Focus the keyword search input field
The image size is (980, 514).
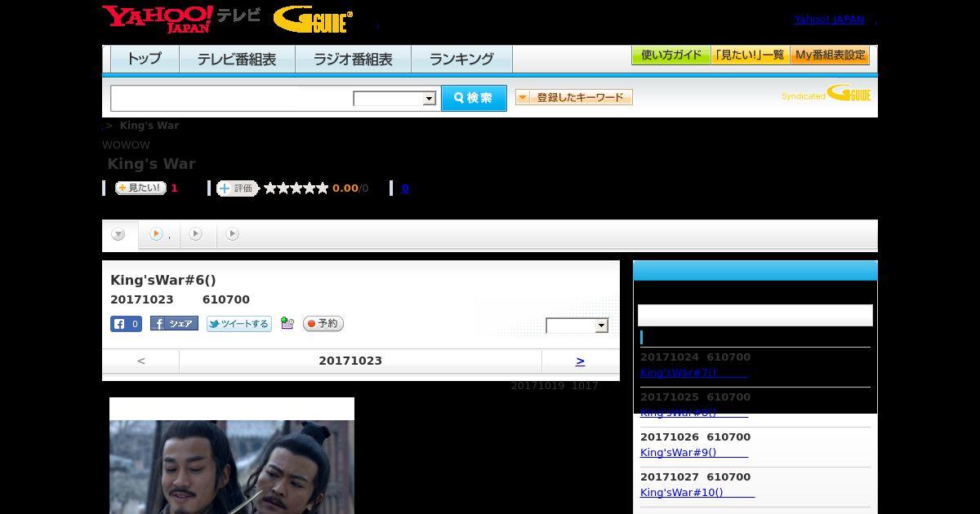click(x=232, y=98)
